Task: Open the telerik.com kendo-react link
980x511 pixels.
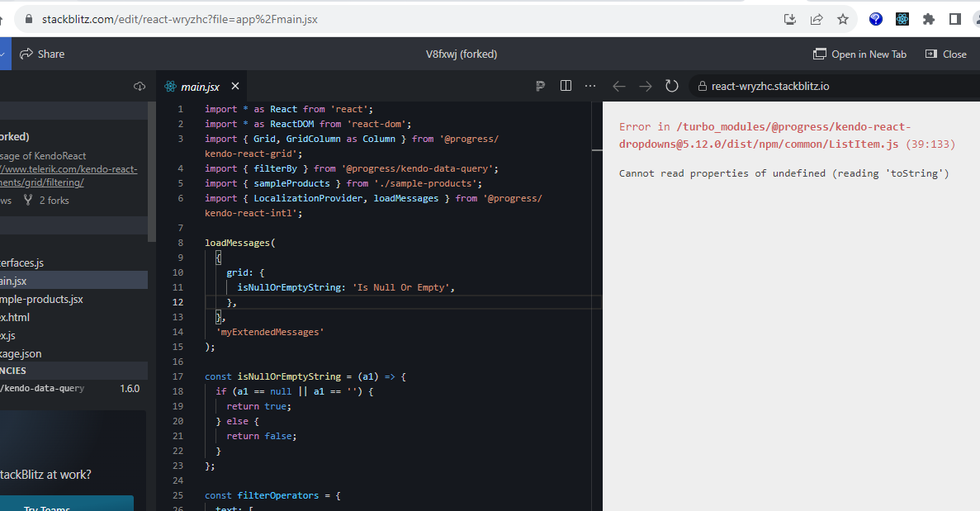Action: pyautogui.click(x=69, y=176)
